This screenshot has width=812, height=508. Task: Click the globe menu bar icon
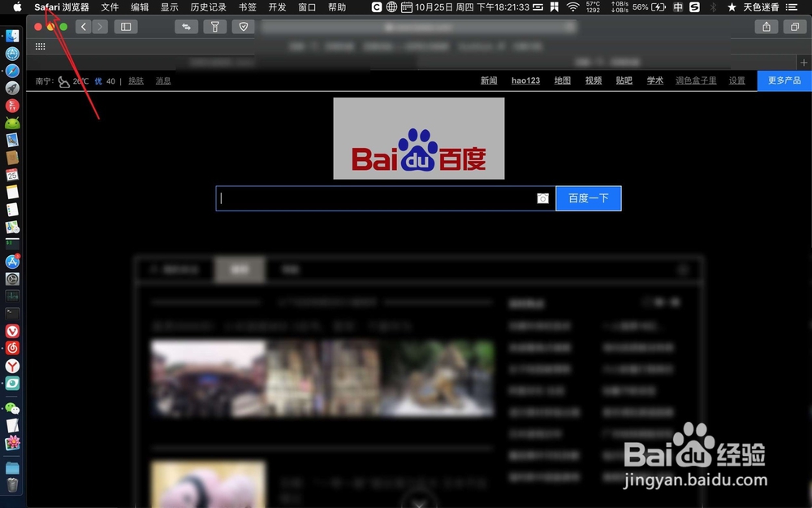click(392, 7)
